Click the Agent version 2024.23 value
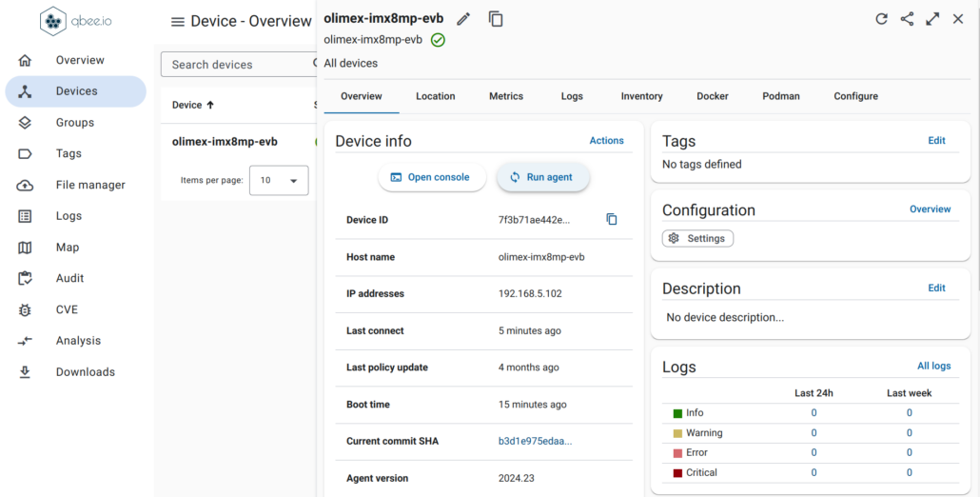The image size is (980, 497). [517, 478]
